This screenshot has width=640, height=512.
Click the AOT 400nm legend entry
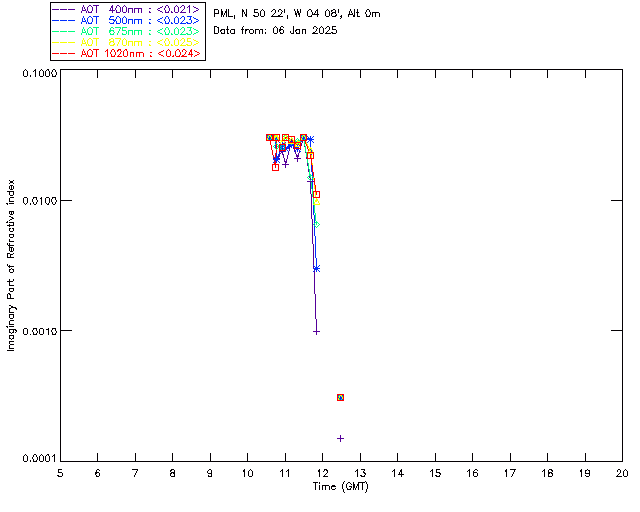[x=127, y=9]
